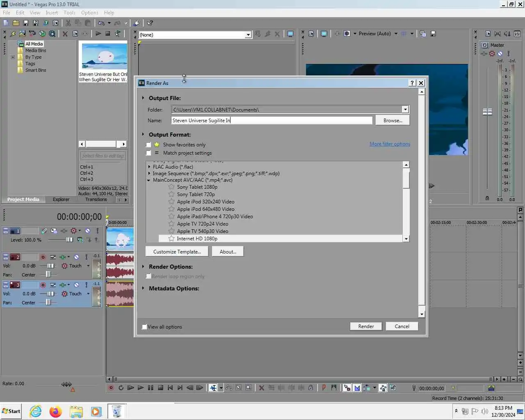Mute audio track 3
Image resolution: width=525 pixels, height=420 pixels.
pos(76,285)
